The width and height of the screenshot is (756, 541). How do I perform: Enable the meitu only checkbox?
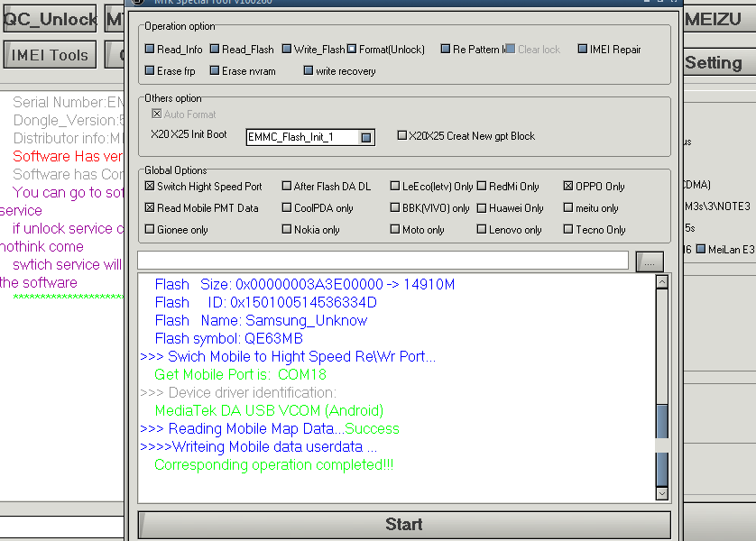click(x=591, y=207)
